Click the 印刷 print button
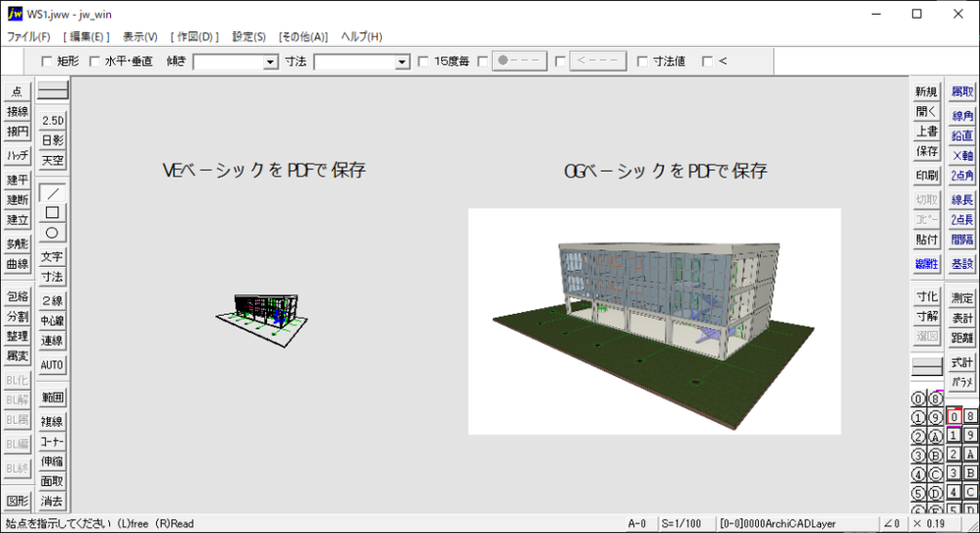Viewport: 980px width, 533px height. (927, 176)
